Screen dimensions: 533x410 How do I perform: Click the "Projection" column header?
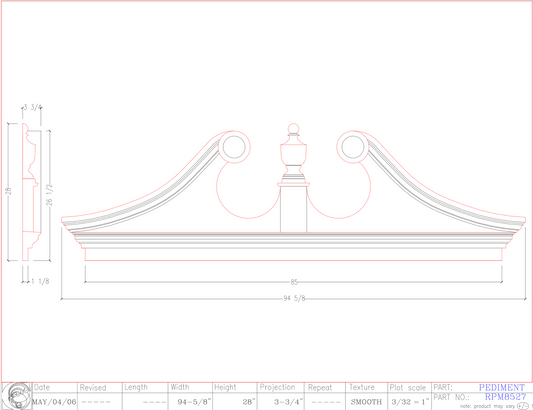pos(277,387)
